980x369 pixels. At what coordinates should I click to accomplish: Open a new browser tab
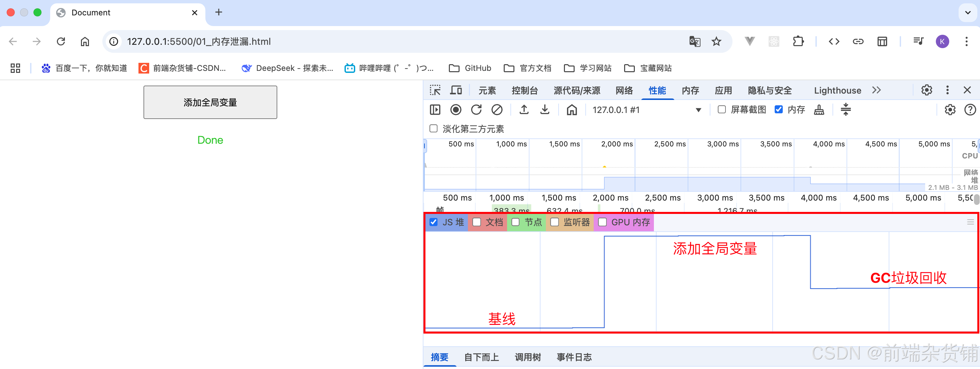click(x=219, y=13)
